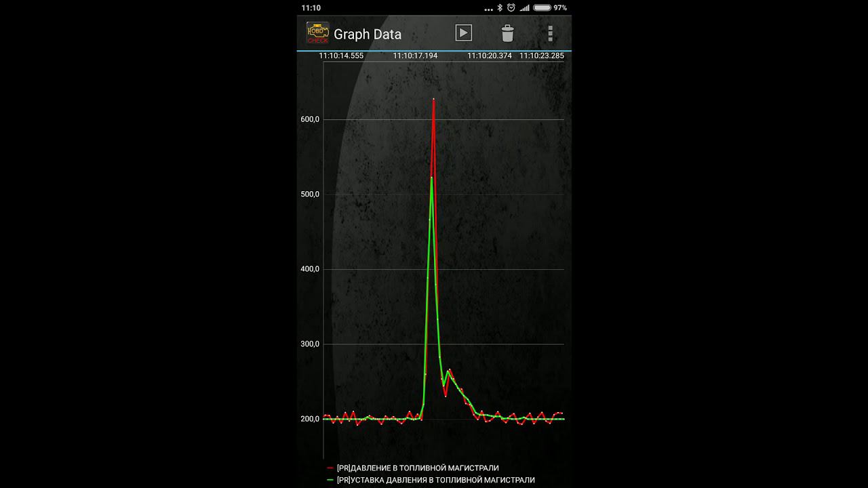868x488 pixels.
Task: Tap the 11:10:23.285 time label
Action: click(542, 56)
